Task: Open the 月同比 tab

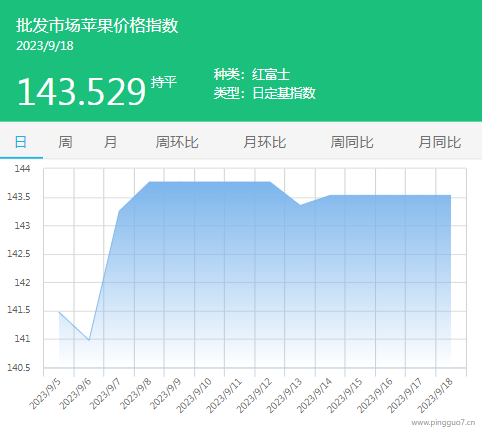Action: tap(440, 142)
